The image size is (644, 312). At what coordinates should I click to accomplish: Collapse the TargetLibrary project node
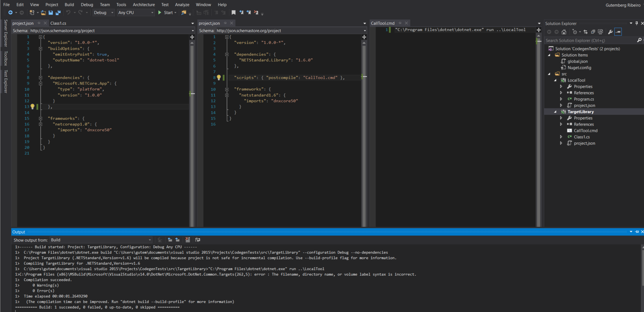pyautogui.click(x=555, y=112)
